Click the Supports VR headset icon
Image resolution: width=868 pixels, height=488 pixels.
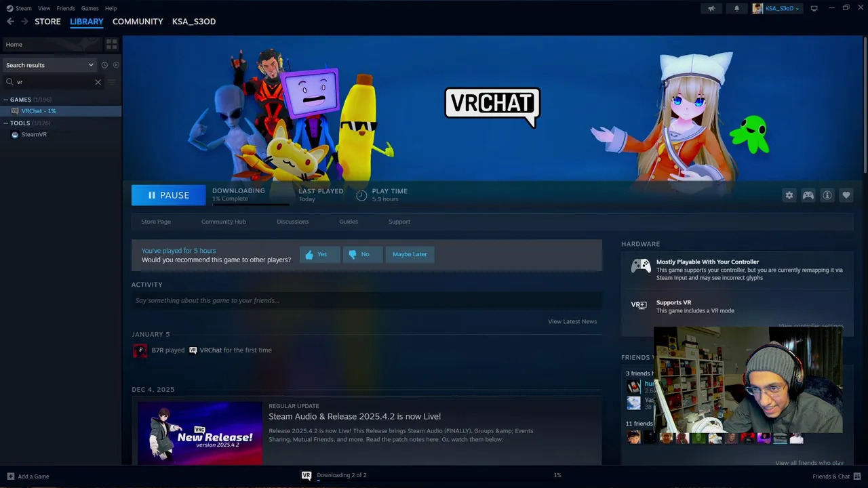tap(639, 305)
